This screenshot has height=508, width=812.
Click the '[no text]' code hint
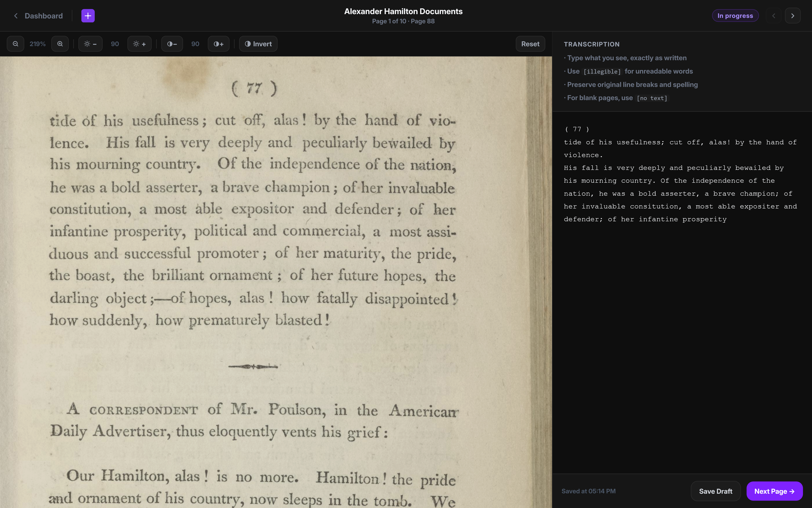click(x=652, y=98)
